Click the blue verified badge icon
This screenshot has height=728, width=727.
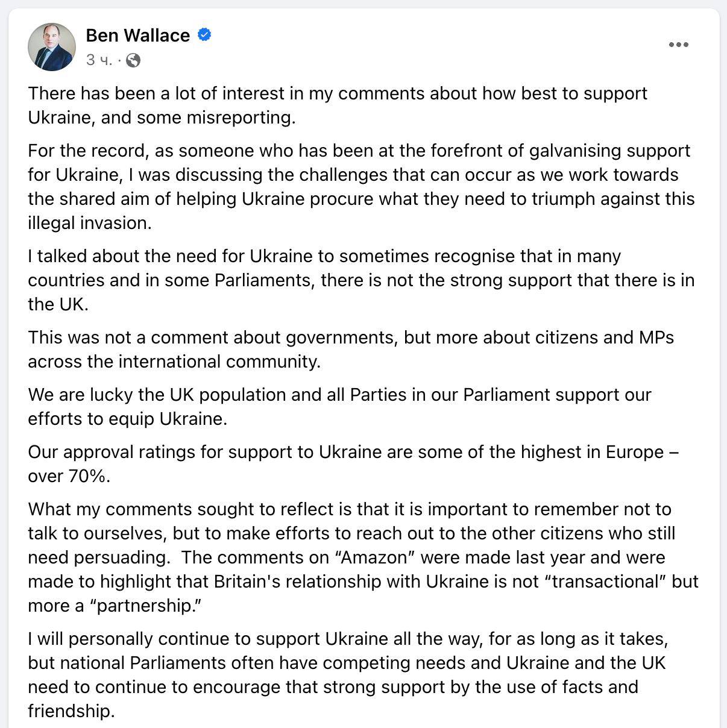click(x=204, y=35)
